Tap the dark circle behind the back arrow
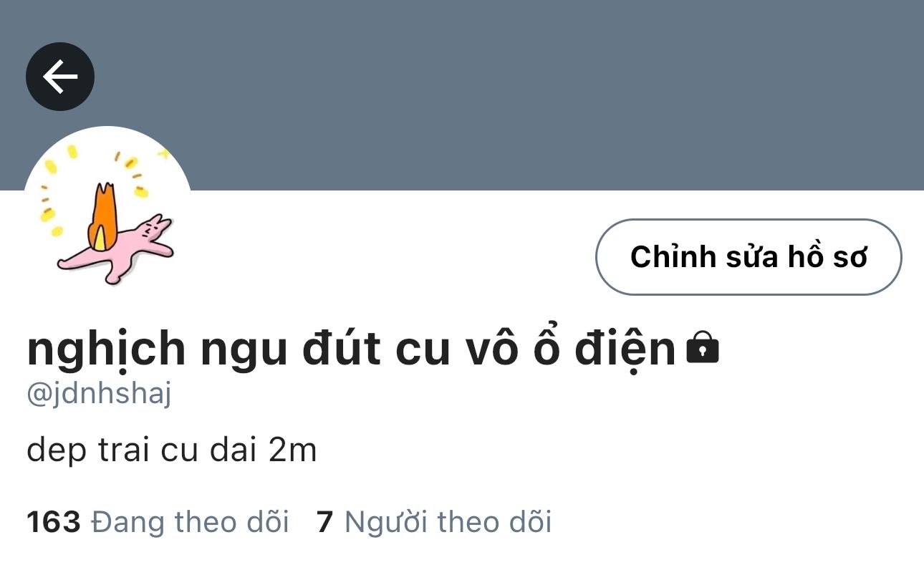 (60, 77)
